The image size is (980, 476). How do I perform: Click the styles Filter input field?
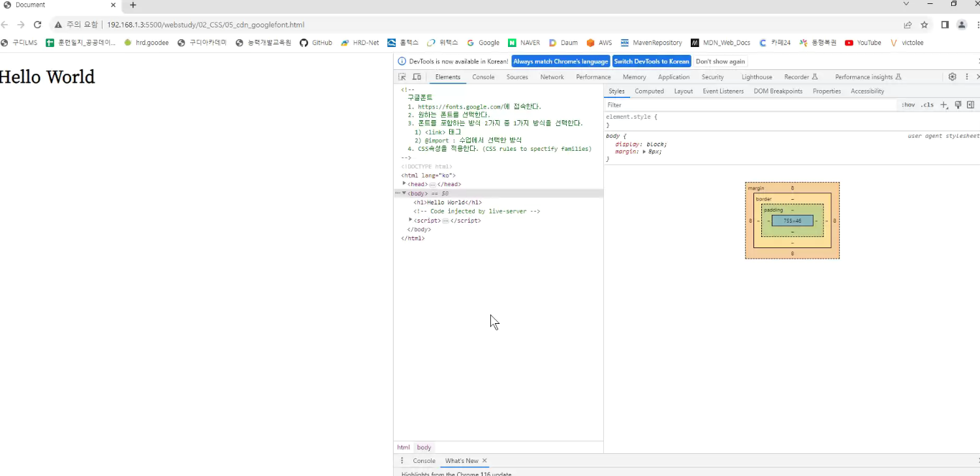[x=751, y=105]
